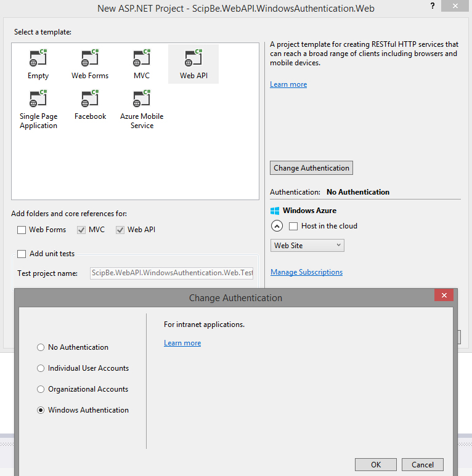Click the 'Select a template:' label

(43, 32)
